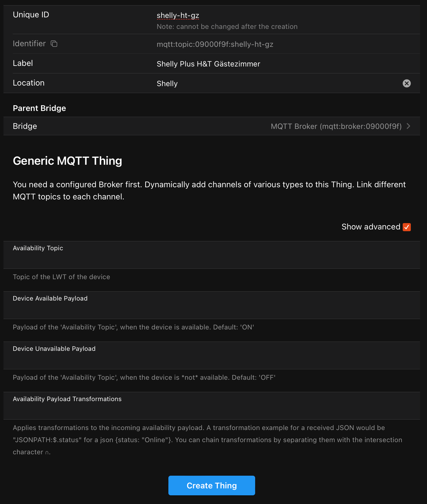Copy the Identifier to clipboard

point(54,44)
